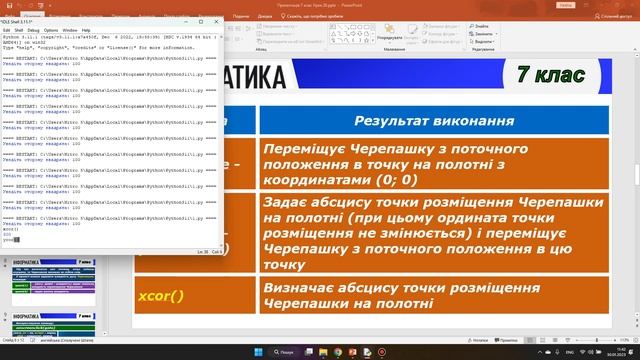Click the language indicator in status bar
The image size is (640, 360).
[67, 340]
